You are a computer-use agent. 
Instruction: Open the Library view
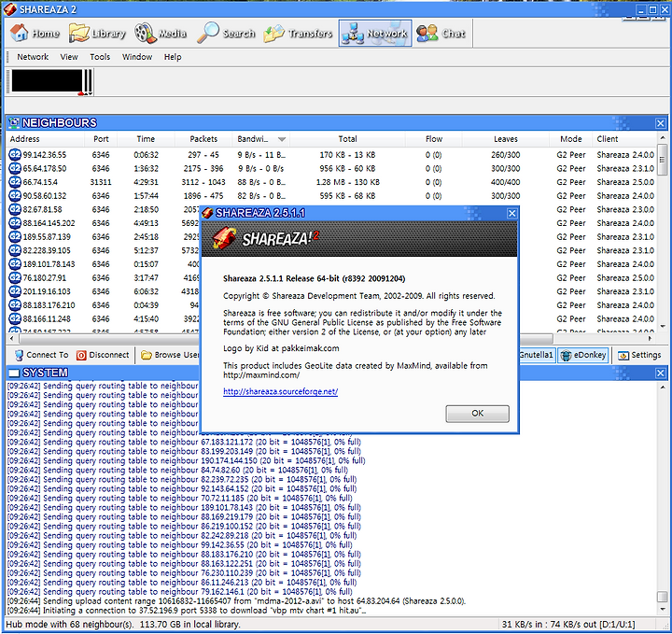(x=97, y=33)
